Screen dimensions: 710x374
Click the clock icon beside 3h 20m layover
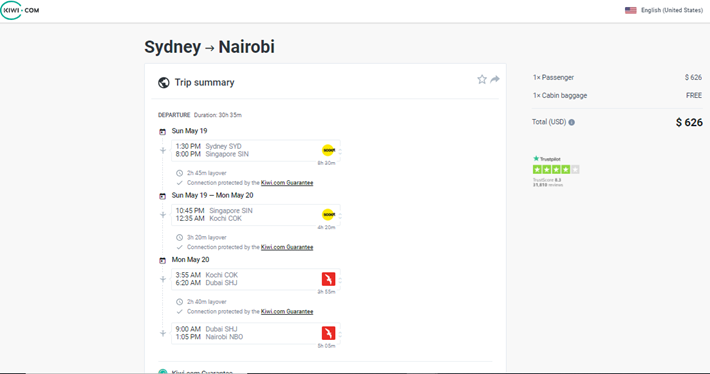click(x=179, y=237)
